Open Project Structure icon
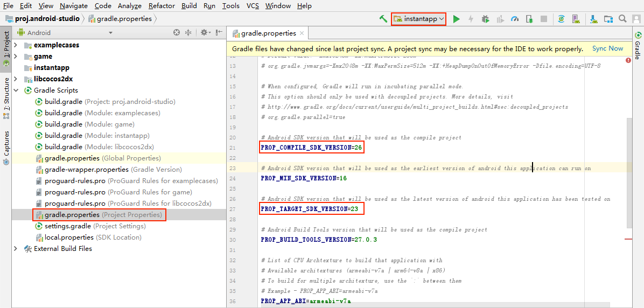This screenshot has width=644, height=308. [x=608, y=19]
